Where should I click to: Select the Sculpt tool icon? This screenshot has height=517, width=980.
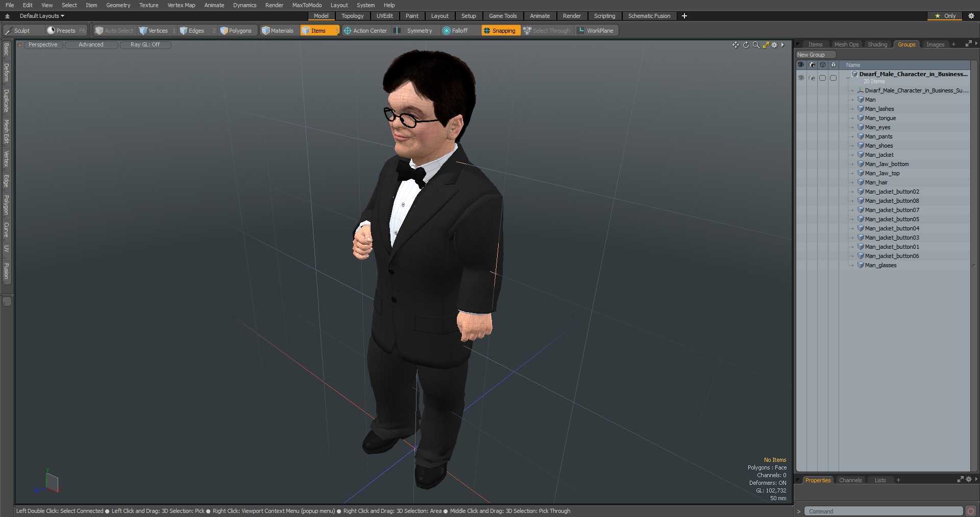[9, 31]
